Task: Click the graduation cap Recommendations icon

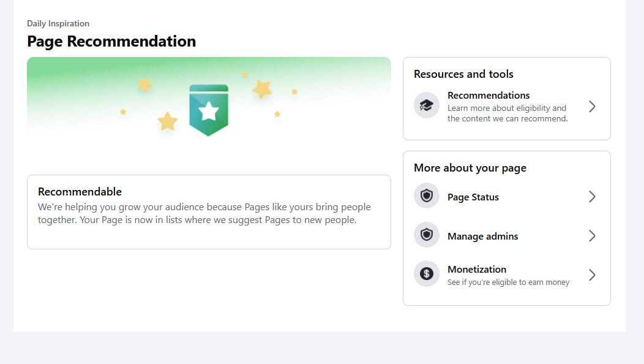Action: click(x=426, y=105)
